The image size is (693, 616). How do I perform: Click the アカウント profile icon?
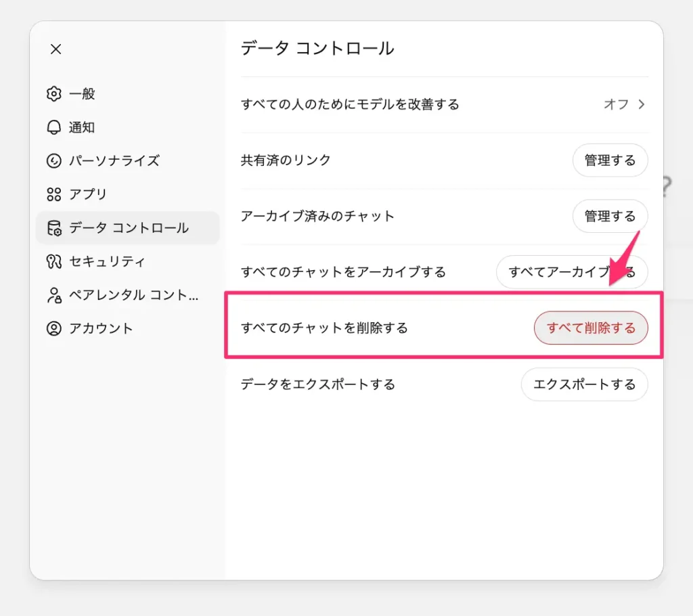tap(53, 328)
